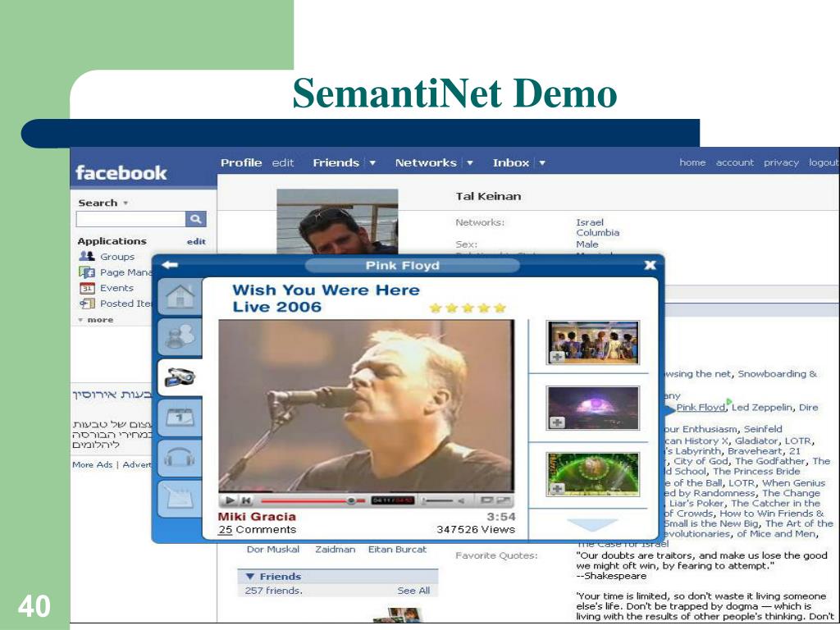The height and width of the screenshot is (630, 840).
Task: Open the Profile menu item
Action: click(241, 163)
